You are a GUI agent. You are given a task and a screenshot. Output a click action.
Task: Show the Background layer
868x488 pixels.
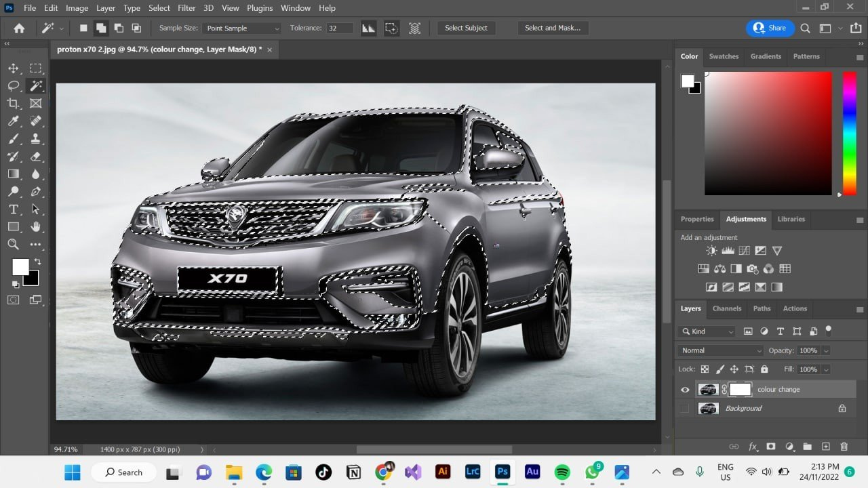(x=685, y=409)
